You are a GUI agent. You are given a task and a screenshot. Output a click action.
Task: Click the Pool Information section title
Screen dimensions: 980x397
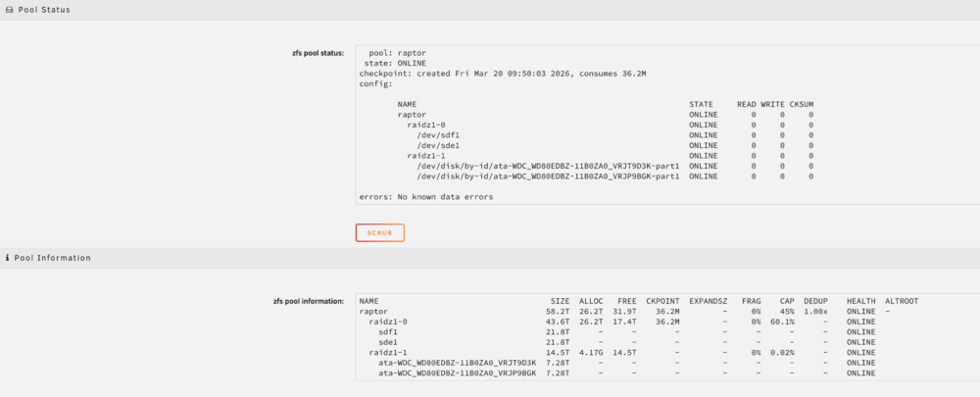point(53,258)
